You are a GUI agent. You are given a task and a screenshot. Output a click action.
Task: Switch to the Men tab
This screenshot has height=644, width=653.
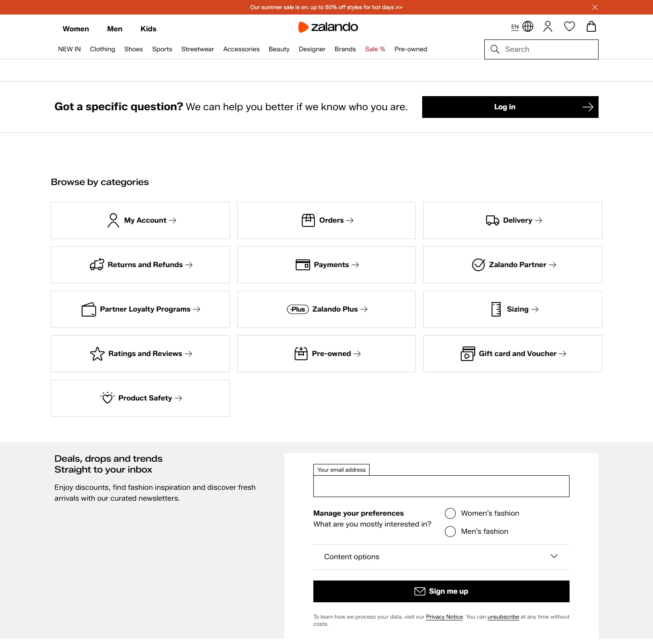(x=115, y=29)
